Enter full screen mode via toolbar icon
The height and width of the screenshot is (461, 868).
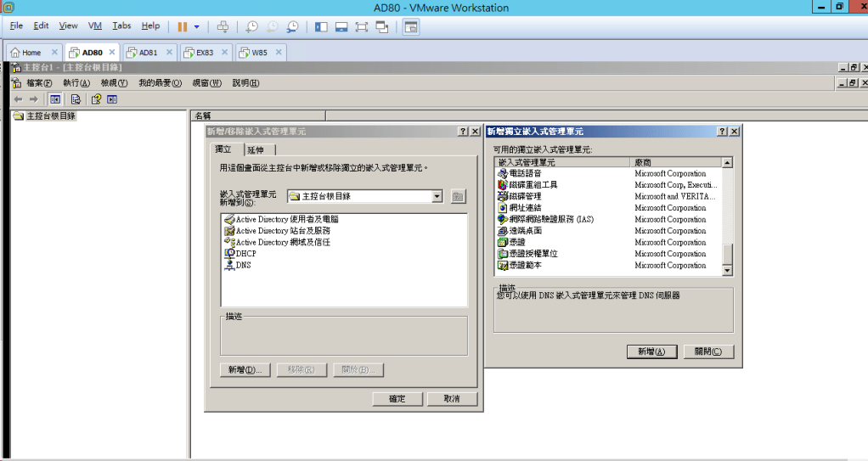point(361,26)
